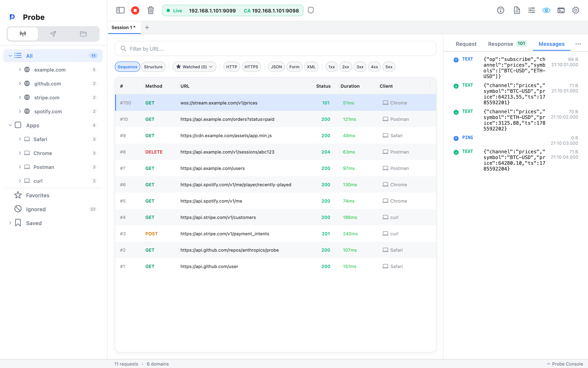Viewport: 588px width, 368px height.
Task: Click the search icon in URL filter
Action: pyautogui.click(x=124, y=49)
